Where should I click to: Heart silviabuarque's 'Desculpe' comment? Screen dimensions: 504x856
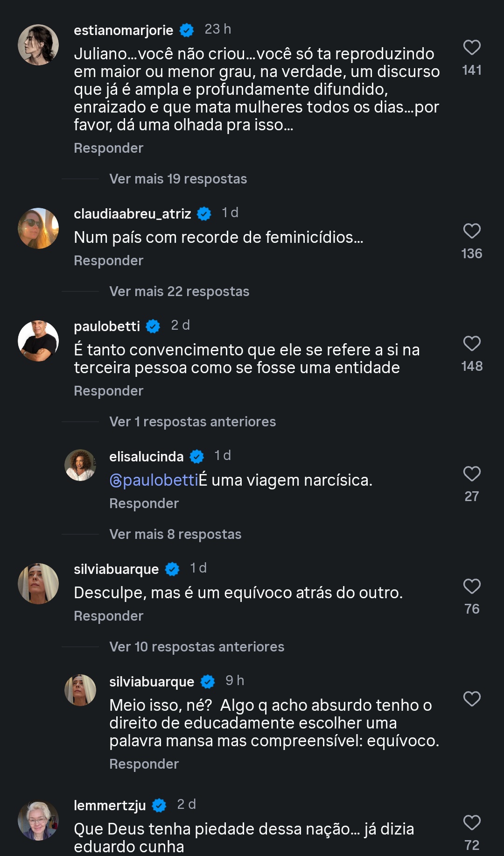click(471, 587)
